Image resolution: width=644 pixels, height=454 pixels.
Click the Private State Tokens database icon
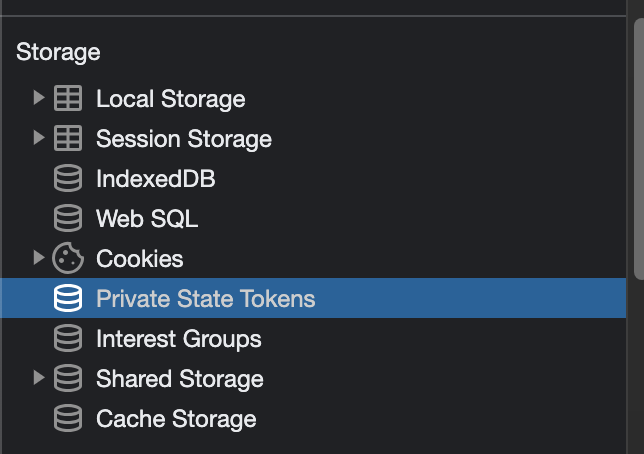pyautogui.click(x=67, y=299)
